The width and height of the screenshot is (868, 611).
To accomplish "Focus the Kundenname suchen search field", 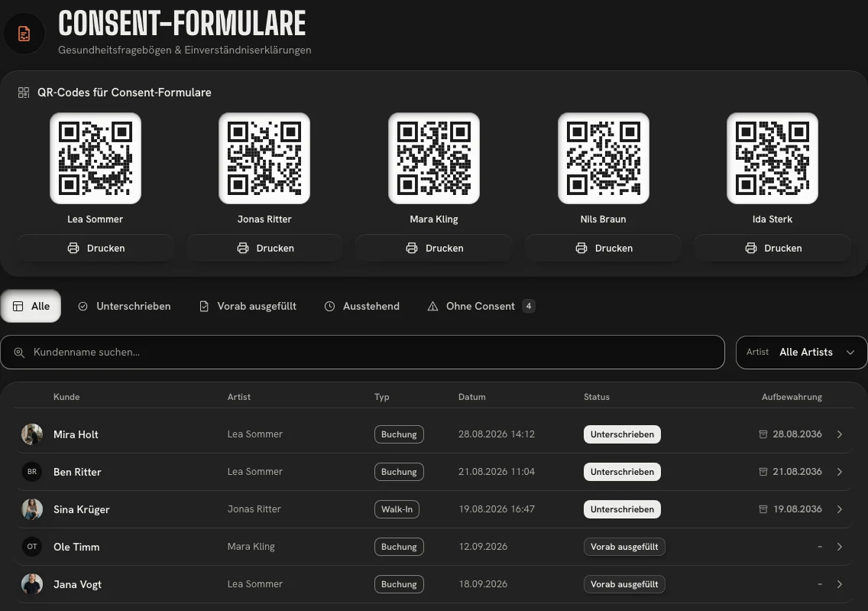I will [363, 353].
